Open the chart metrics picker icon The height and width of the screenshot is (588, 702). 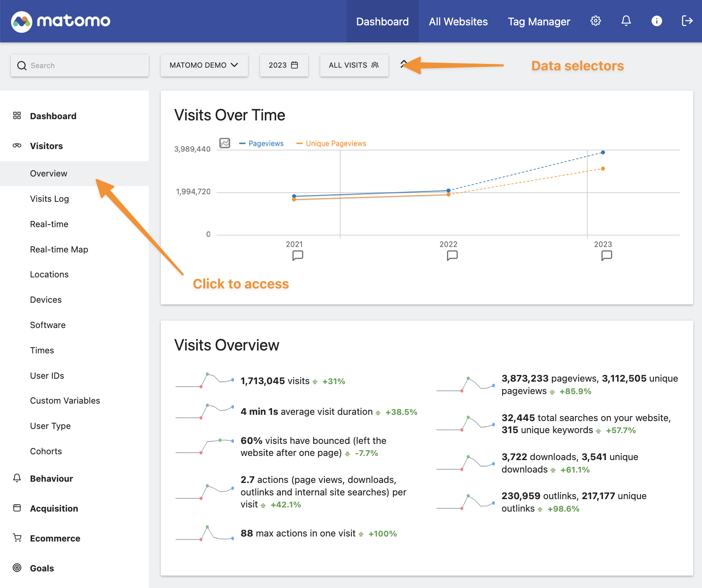pyautogui.click(x=225, y=143)
